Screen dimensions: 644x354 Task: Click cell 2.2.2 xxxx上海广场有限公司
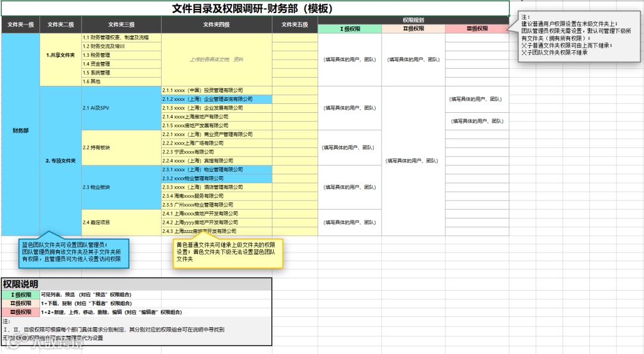[216, 143]
